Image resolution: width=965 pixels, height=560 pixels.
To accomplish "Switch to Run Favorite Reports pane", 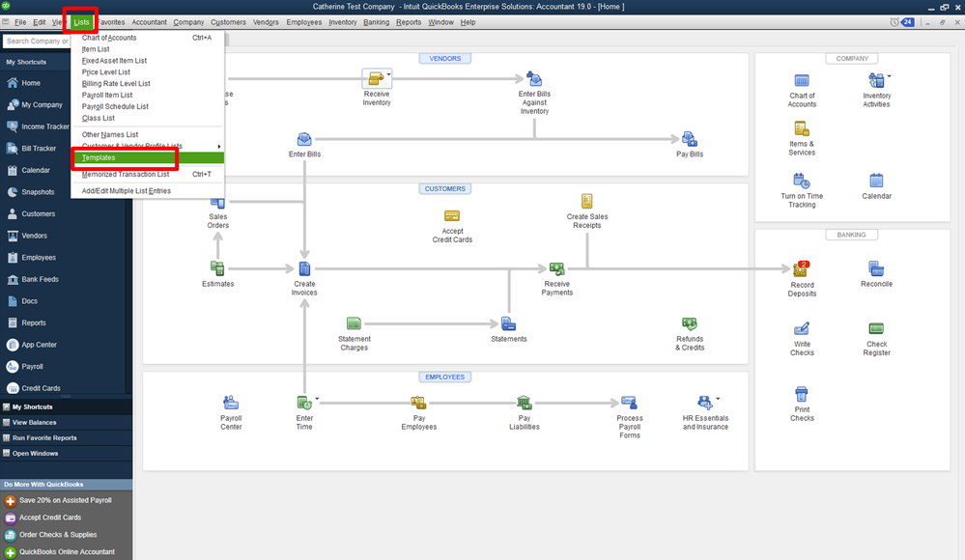I will (x=66, y=437).
